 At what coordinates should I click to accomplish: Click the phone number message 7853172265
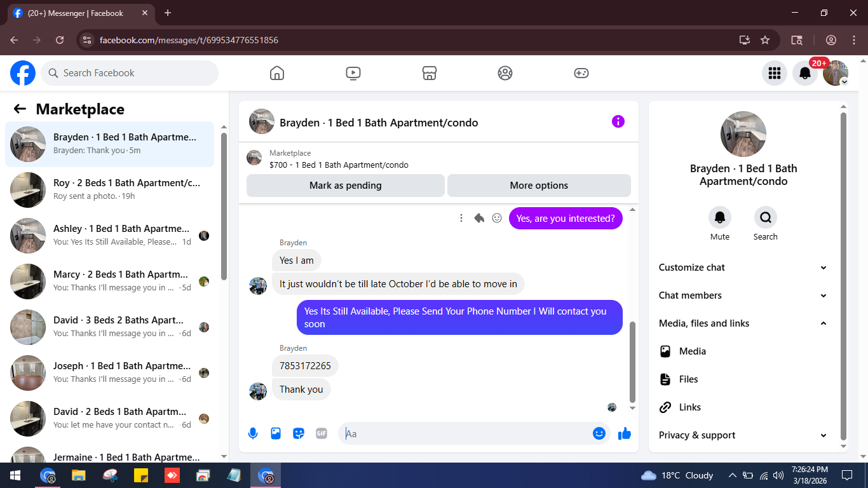click(x=305, y=366)
